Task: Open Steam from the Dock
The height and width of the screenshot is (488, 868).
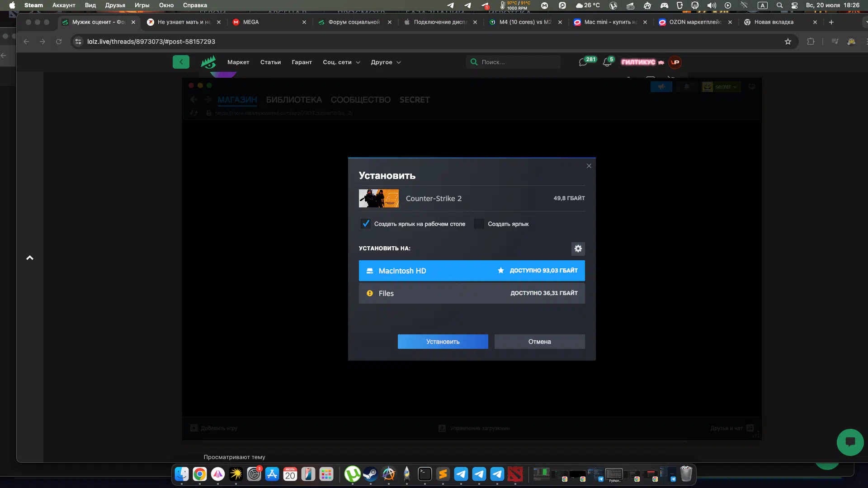Action: 370,474
